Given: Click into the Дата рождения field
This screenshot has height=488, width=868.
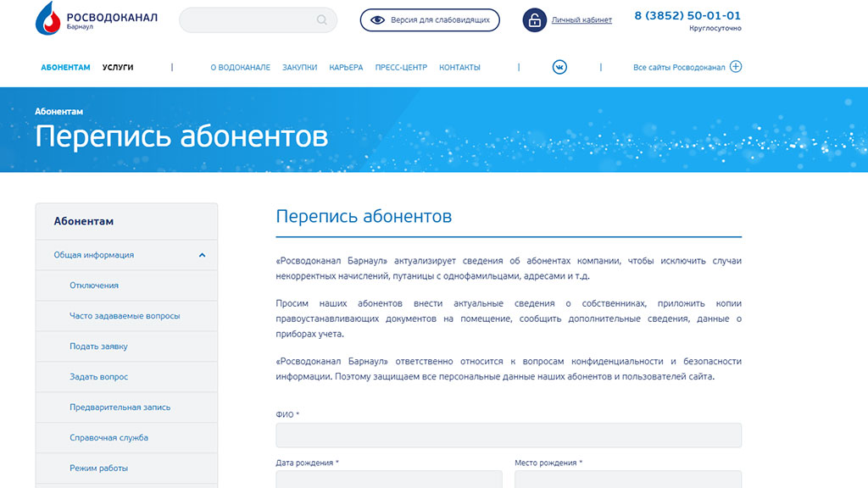Looking at the screenshot, I should click(x=389, y=480).
